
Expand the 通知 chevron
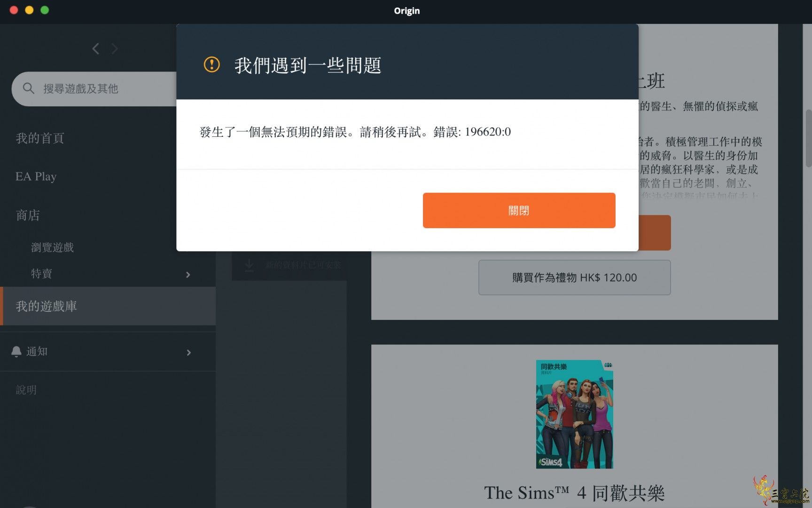tap(189, 352)
